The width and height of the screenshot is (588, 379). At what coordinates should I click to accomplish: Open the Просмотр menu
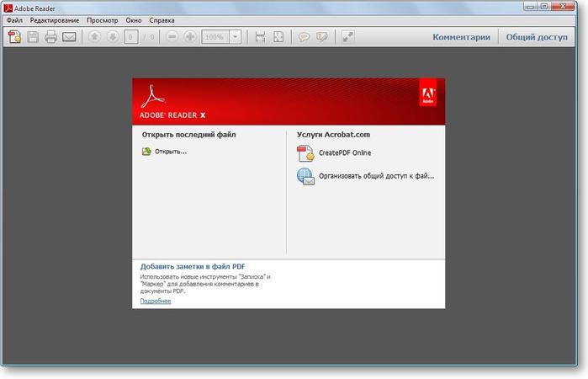coord(102,20)
